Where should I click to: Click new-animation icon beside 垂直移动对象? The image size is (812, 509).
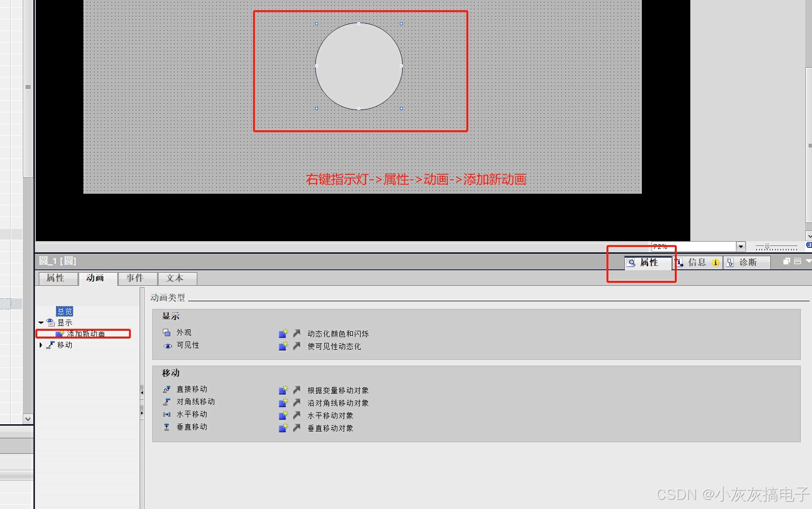[284, 428]
